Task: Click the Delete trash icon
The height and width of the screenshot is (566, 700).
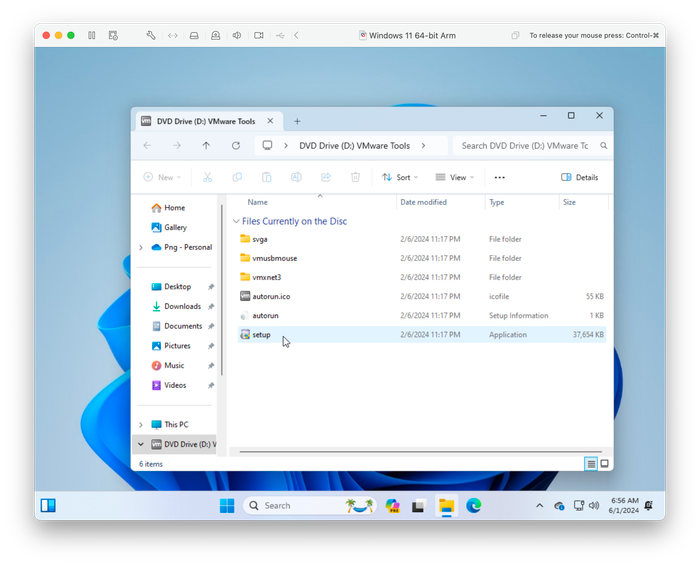Action: 355,177
